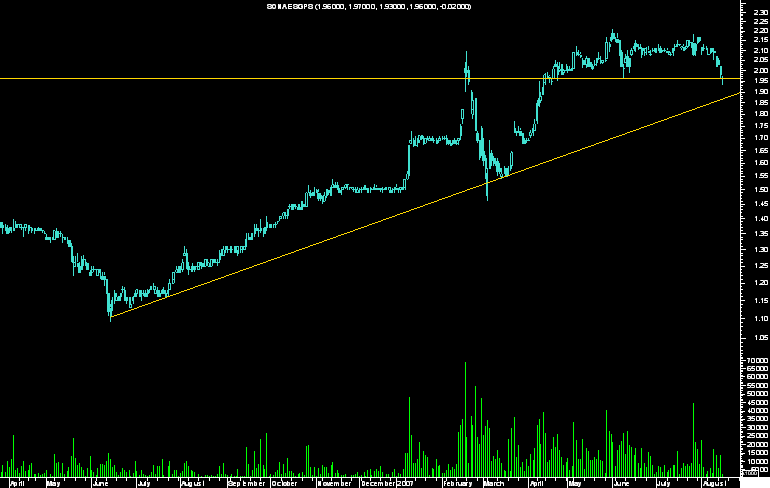
Task: Click the 1.10 price axis label
Action: tap(760, 319)
